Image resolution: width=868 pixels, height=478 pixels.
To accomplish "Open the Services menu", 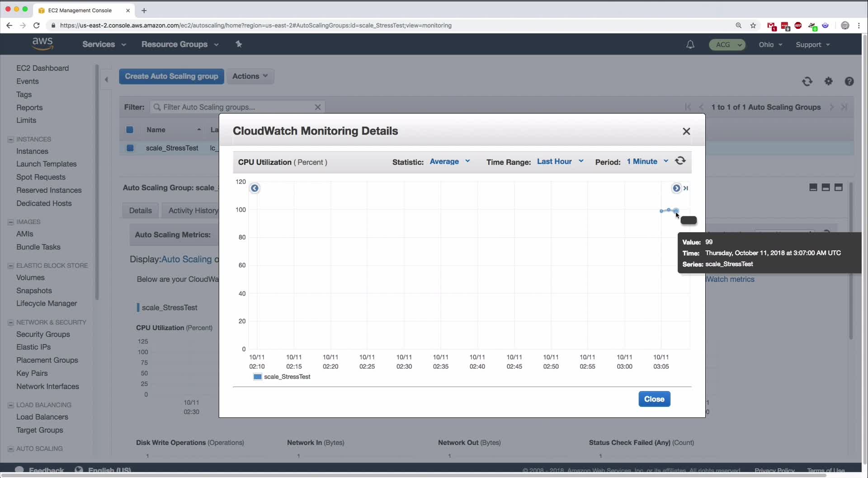I will tap(104, 44).
